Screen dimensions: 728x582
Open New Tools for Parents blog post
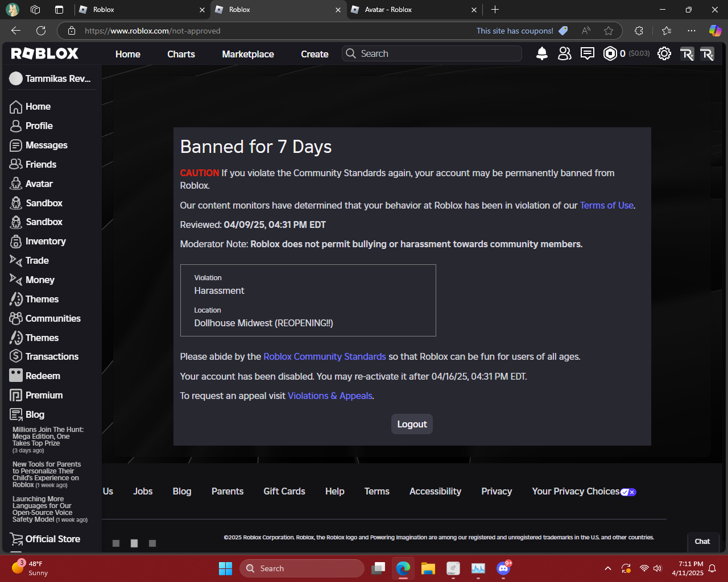coord(47,475)
